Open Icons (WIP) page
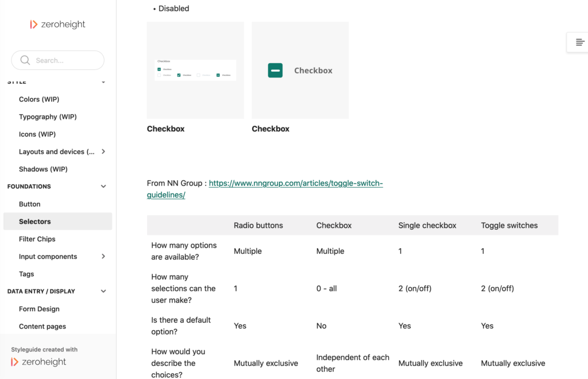Screen dimensions: 588x379 click(x=37, y=134)
